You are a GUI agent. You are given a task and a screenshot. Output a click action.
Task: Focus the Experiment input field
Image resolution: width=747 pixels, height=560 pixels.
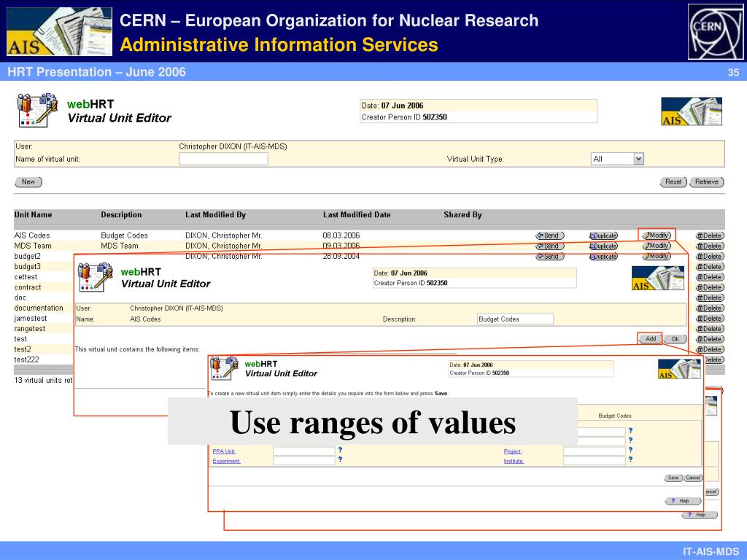pos(304,461)
